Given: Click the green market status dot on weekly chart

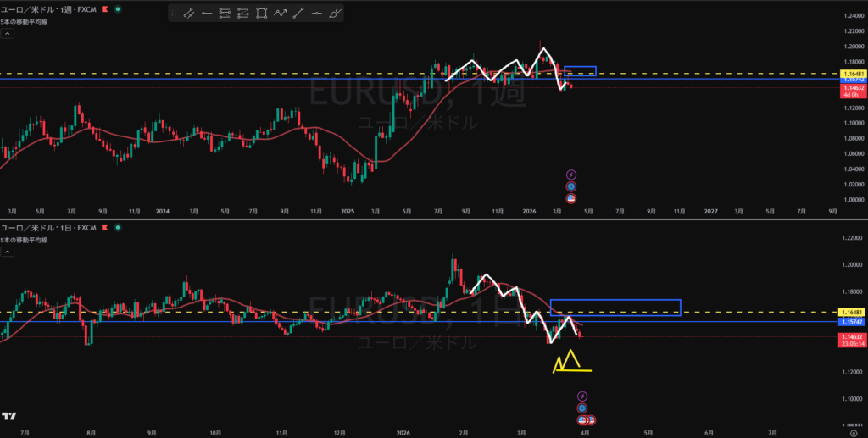Looking at the screenshot, I should pos(117,9).
